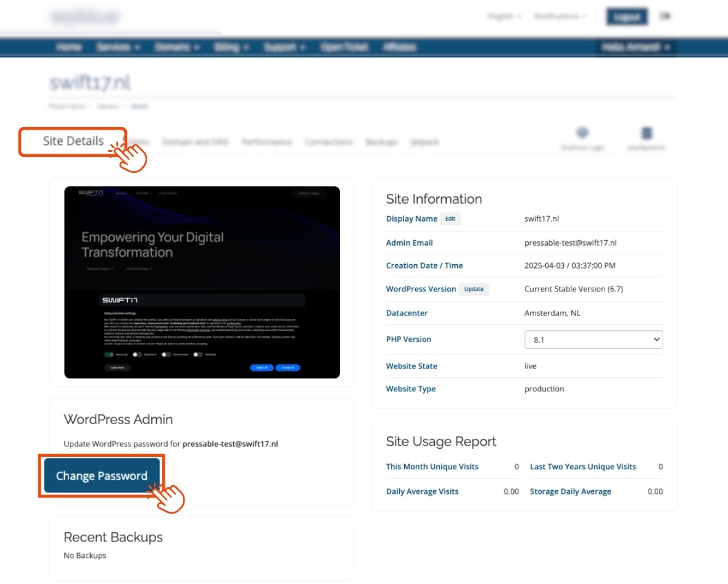728x584 pixels.
Task: Open phpMyAdmin via its database icon
Action: [x=647, y=133]
